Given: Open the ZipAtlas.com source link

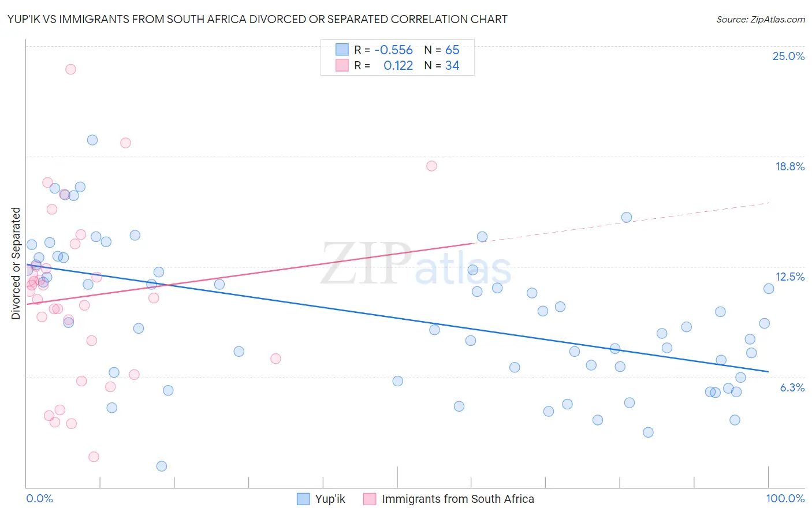Looking at the screenshot, I should pos(761,20).
